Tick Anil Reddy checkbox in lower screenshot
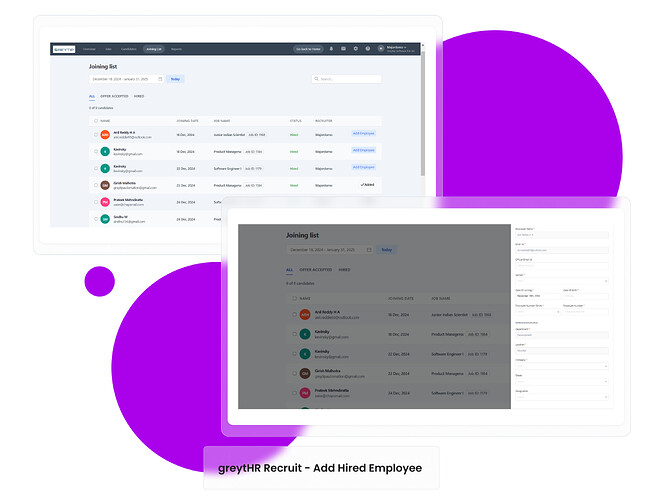Image resolution: width=666 pixels, height=500 pixels. [x=294, y=314]
